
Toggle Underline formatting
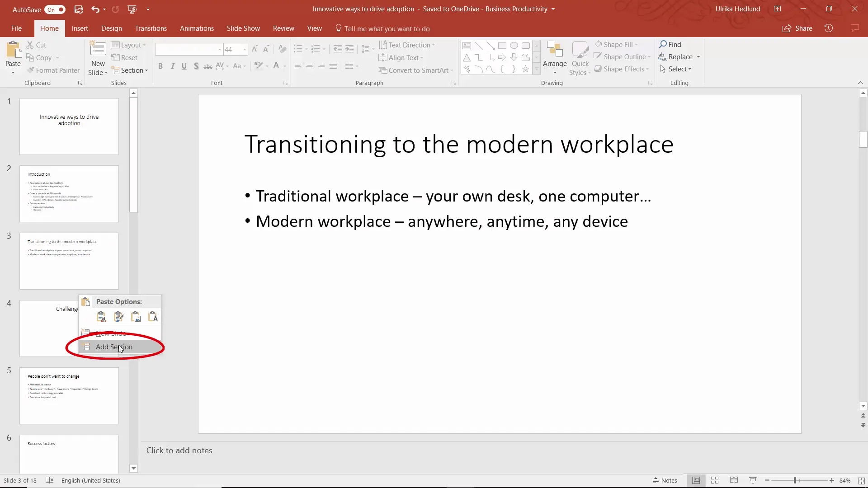tap(184, 66)
